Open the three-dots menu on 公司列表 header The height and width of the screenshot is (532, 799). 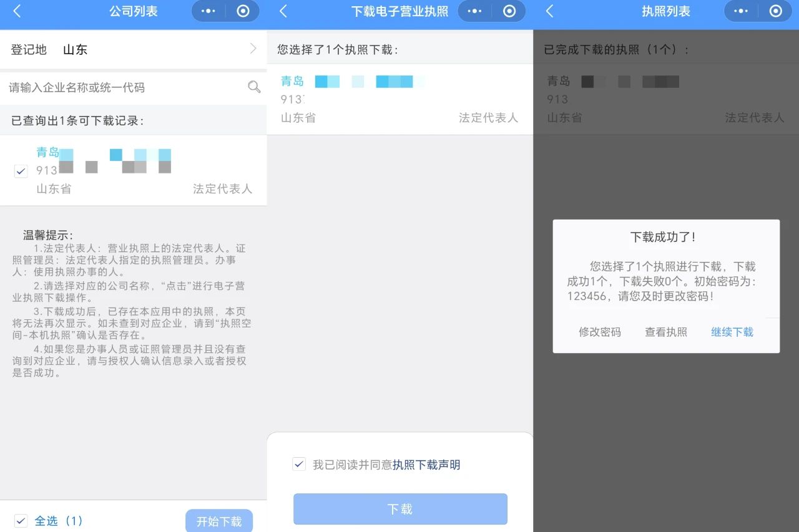[208, 11]
